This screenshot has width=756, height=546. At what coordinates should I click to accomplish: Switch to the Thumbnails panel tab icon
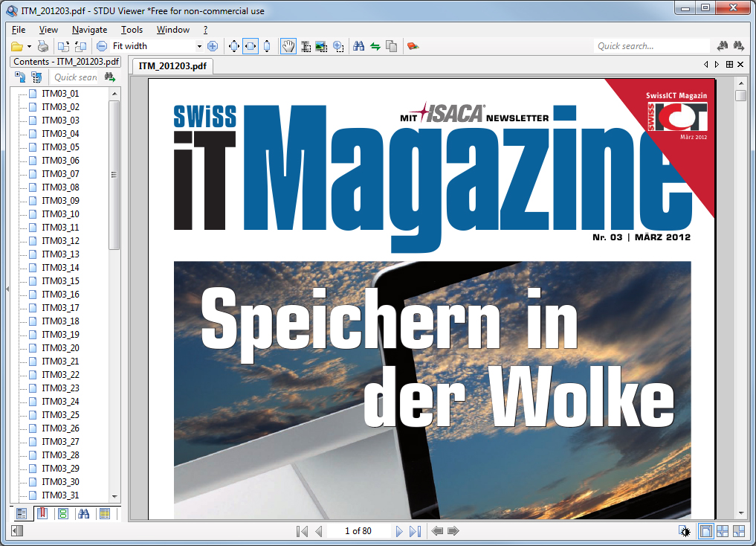105,514
